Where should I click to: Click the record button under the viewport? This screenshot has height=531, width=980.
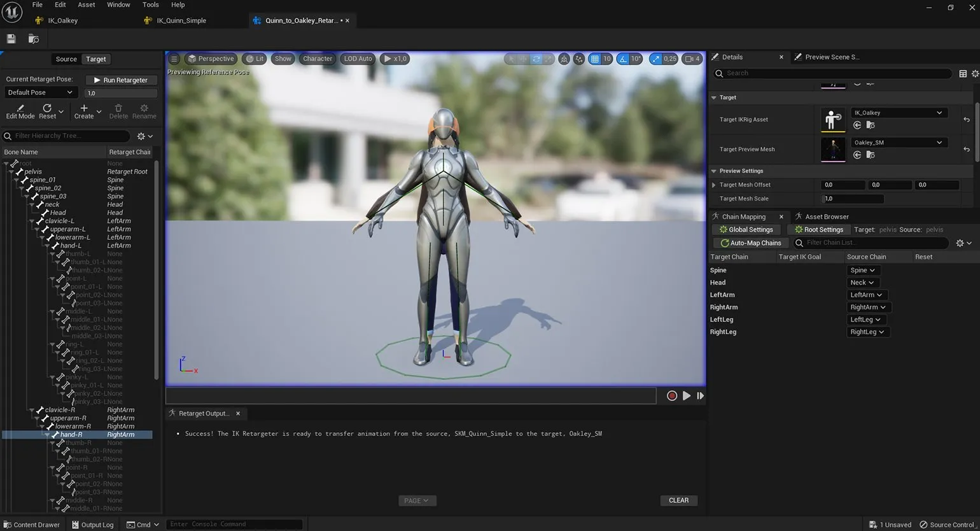671,396
